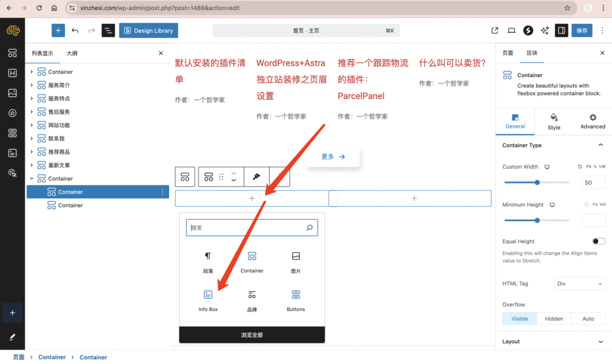Expand the 服务简介 tree item

click(x=32, y=85)
